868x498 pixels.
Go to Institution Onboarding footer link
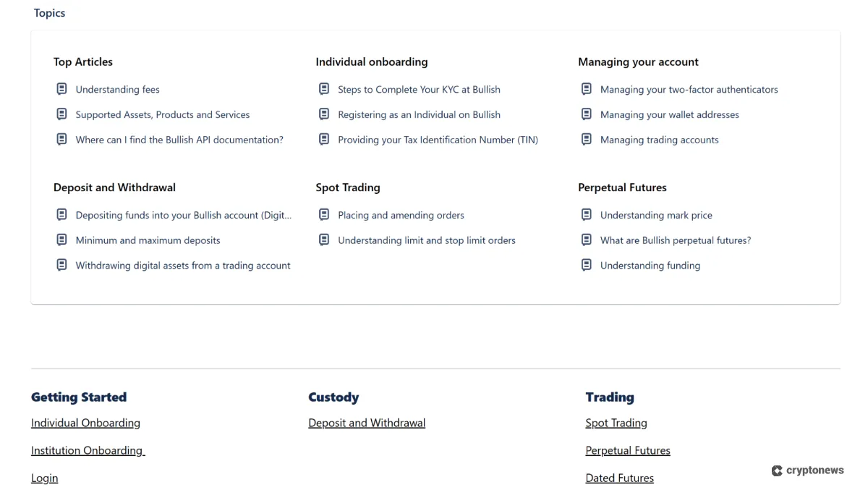(88, 451)
